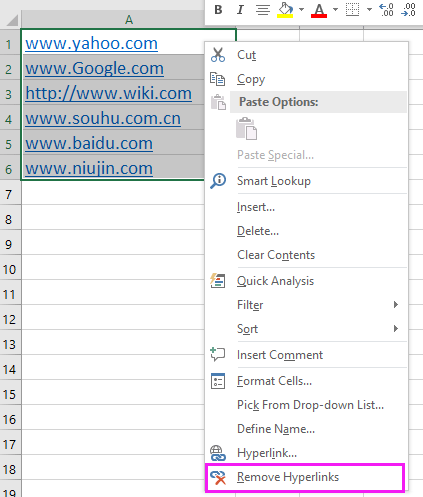The width and height of the screenshot is (423, 497).
Task: Click the center align icon
Action: [263, 10]
